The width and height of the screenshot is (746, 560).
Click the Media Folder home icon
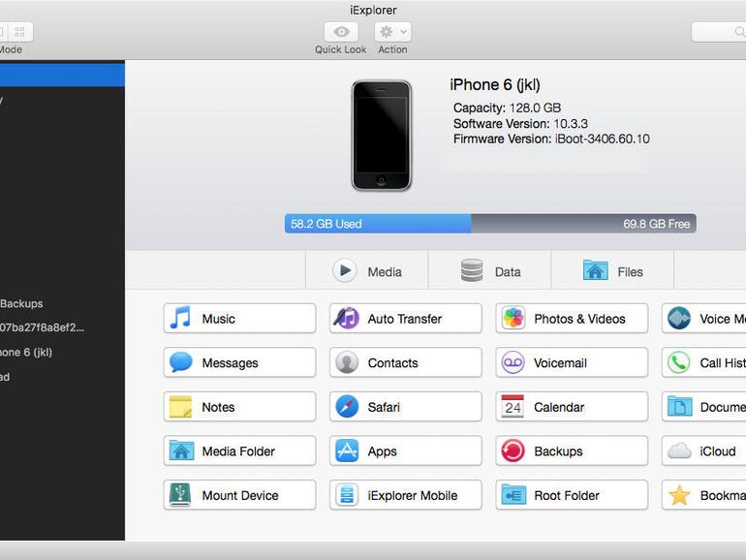[x=181, y=451]
